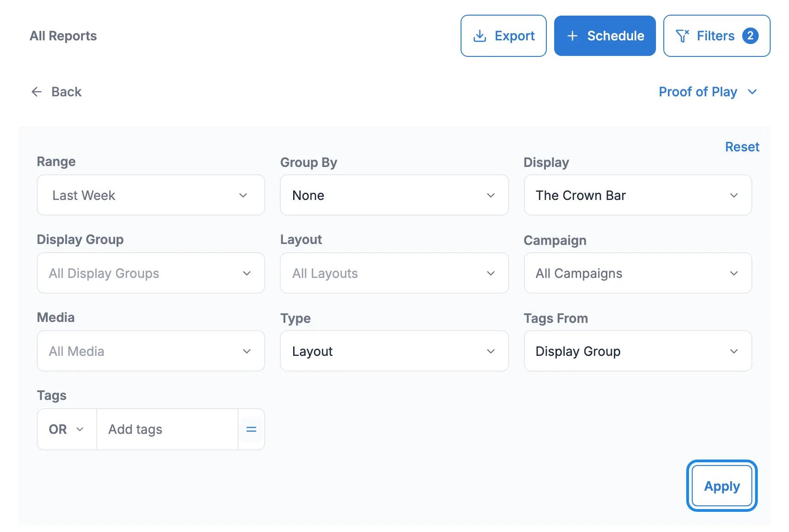Click the Export button
Image resolution: width=789 pixels, height=532 pixels.
[x=503, y=36]
